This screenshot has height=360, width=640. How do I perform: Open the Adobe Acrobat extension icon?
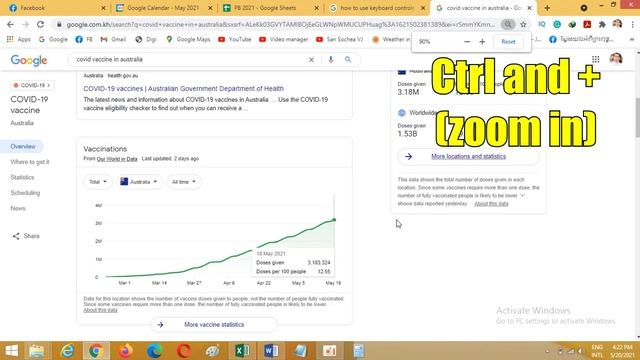click(x=587, y=24)
